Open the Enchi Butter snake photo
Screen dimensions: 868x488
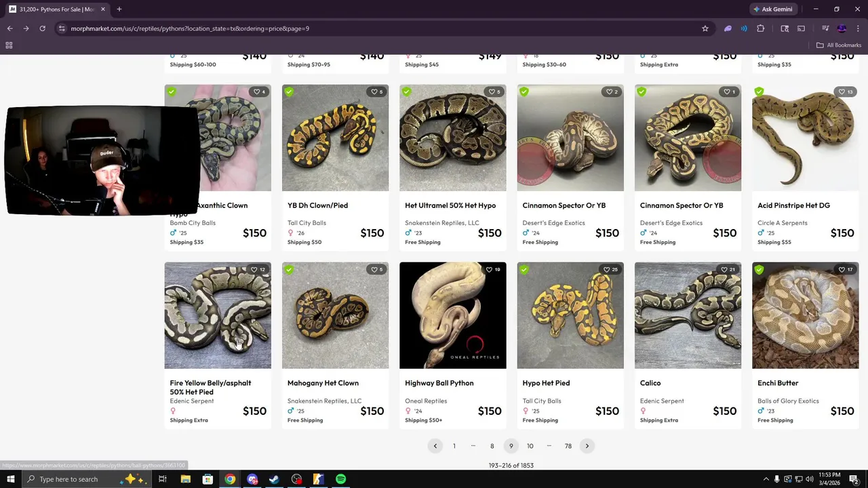coord(806,316)
